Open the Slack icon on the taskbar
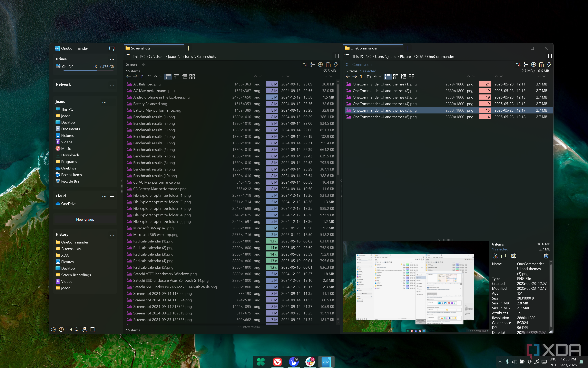588x368 pixels. 310,361
